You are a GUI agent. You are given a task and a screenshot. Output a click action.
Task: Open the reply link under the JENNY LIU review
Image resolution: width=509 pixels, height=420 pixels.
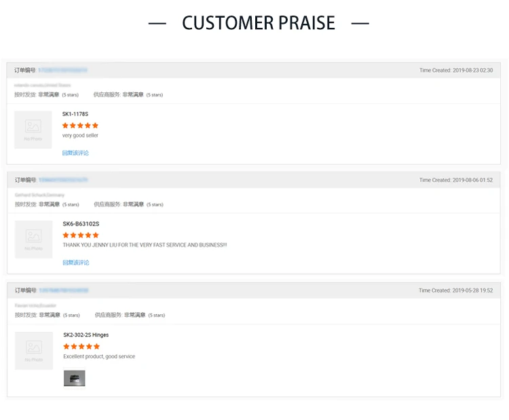point(76,263)
